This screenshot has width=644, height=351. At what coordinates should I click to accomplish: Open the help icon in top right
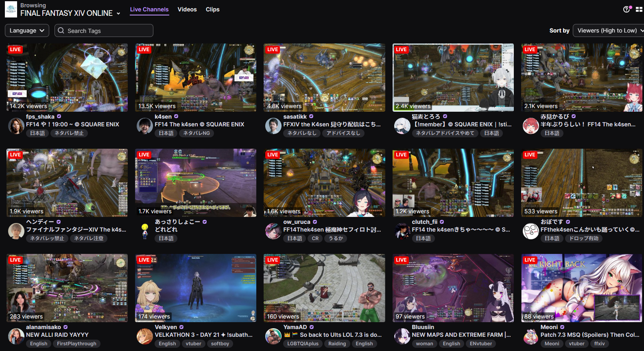click(627, 9)
